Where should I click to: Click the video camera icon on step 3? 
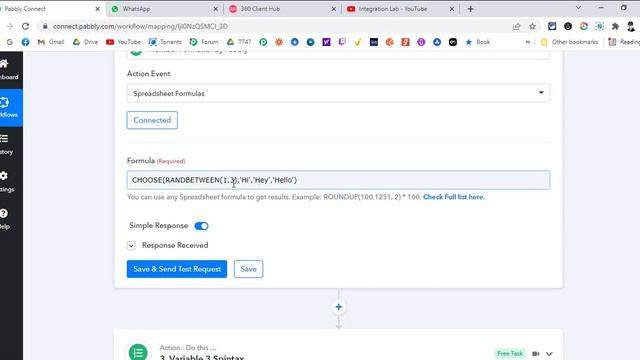coord(536,353)
